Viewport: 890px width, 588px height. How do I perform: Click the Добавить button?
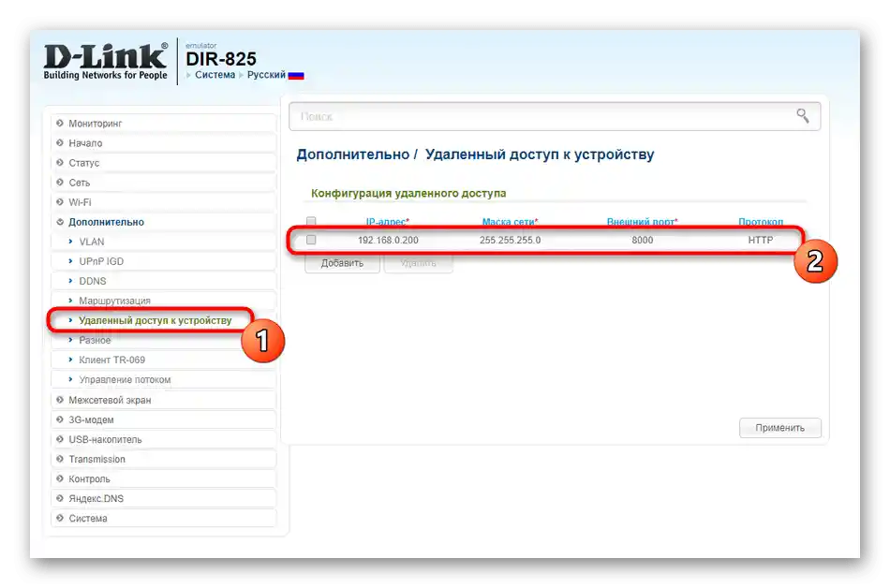coord(342,263)
